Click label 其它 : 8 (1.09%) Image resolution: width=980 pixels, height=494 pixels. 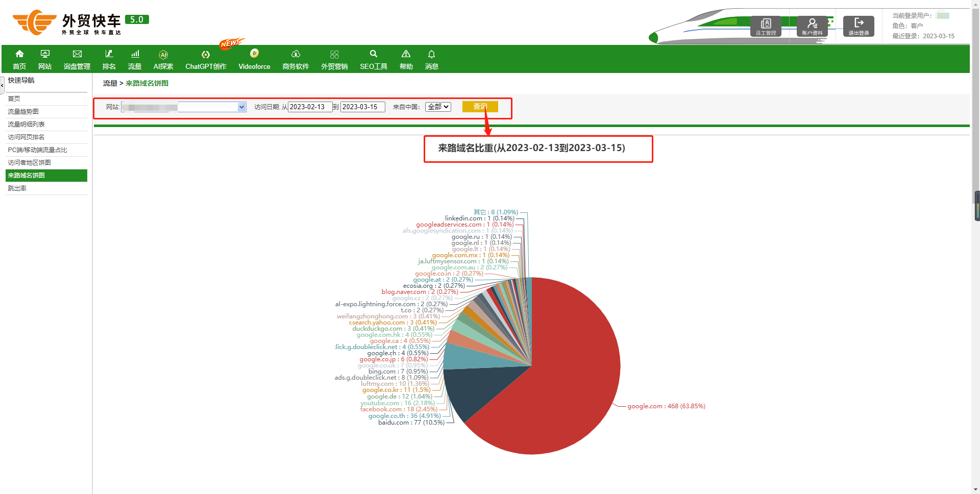pyautogui.click(x=496, y=212)
